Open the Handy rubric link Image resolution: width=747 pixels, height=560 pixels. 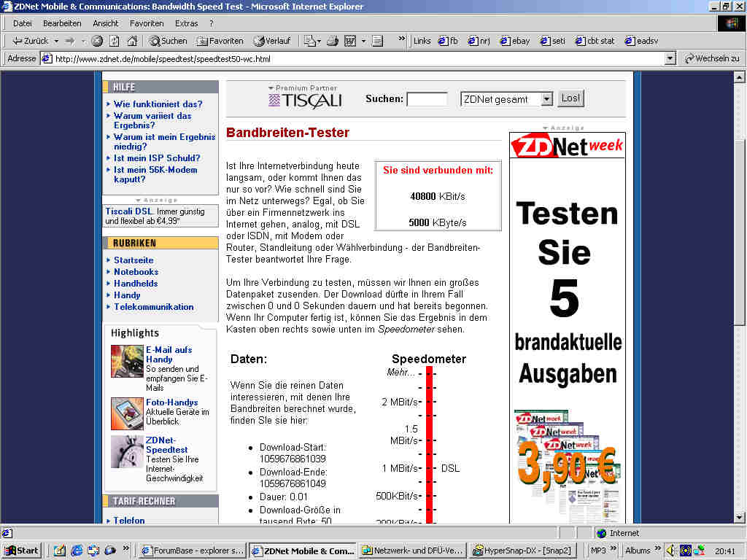tap(127, 295)
